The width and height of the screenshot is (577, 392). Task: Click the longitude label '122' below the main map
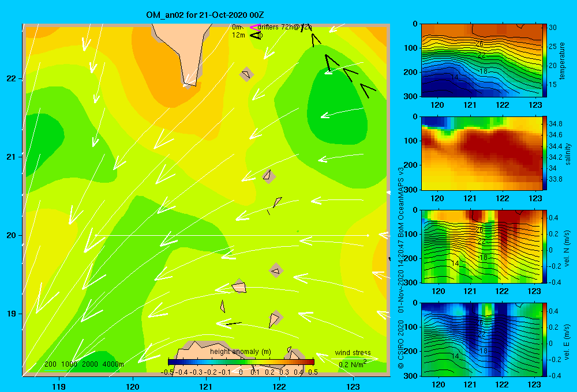tap(279, 386)
